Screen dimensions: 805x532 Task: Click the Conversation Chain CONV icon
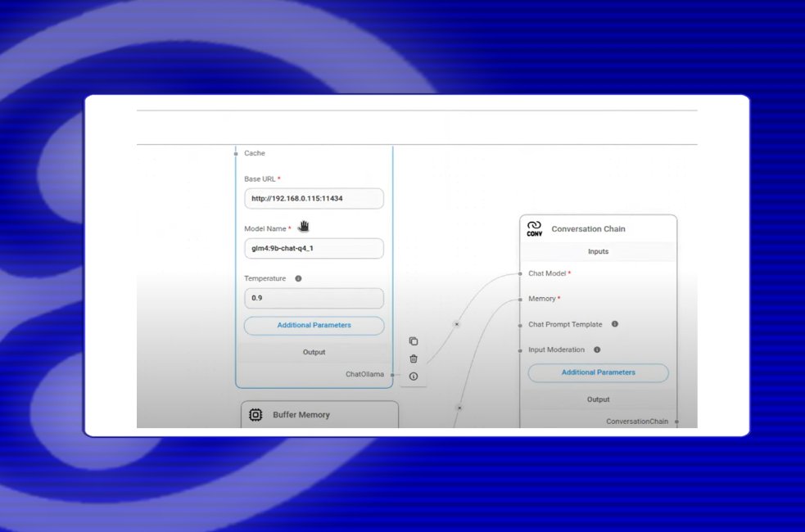pyautogui.click(x=535, y=229)
